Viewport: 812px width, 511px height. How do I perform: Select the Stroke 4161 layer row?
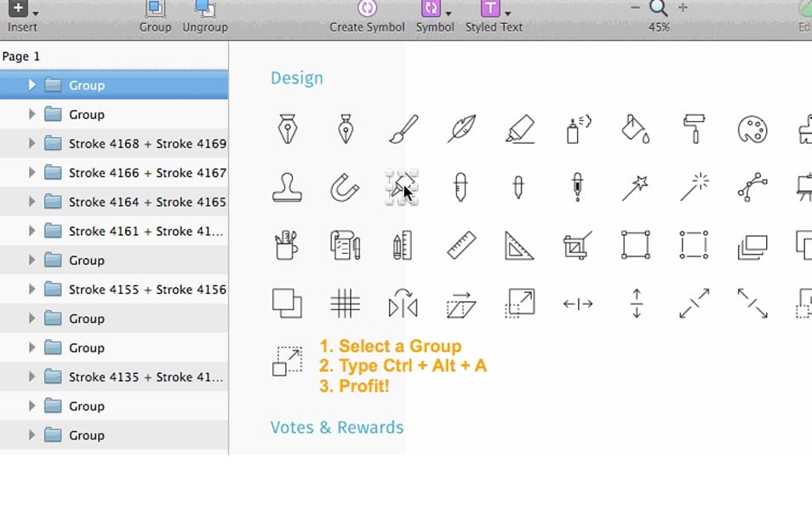point(114,231)
